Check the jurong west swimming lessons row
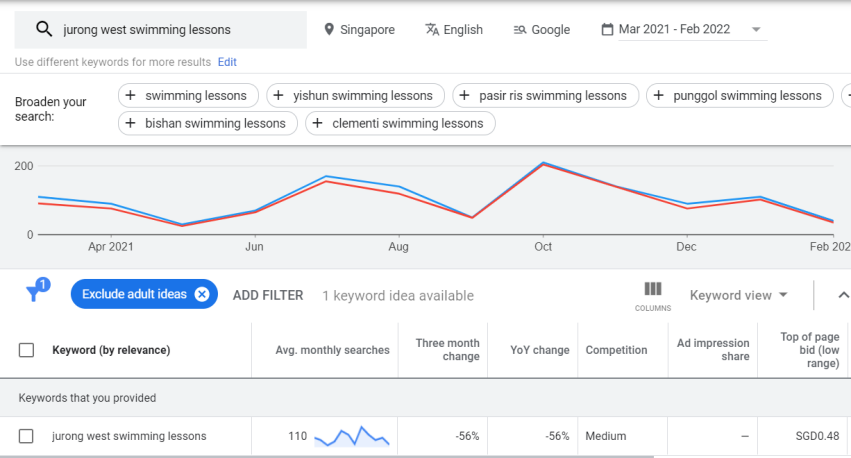The image size is (851, 458). 26,436
